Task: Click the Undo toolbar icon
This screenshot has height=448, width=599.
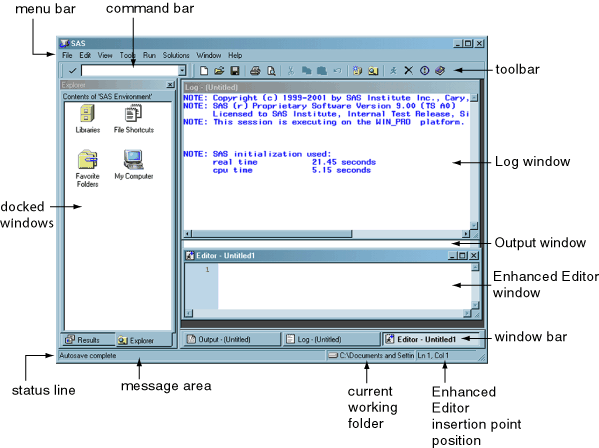Action: click(x=337, y=71)
